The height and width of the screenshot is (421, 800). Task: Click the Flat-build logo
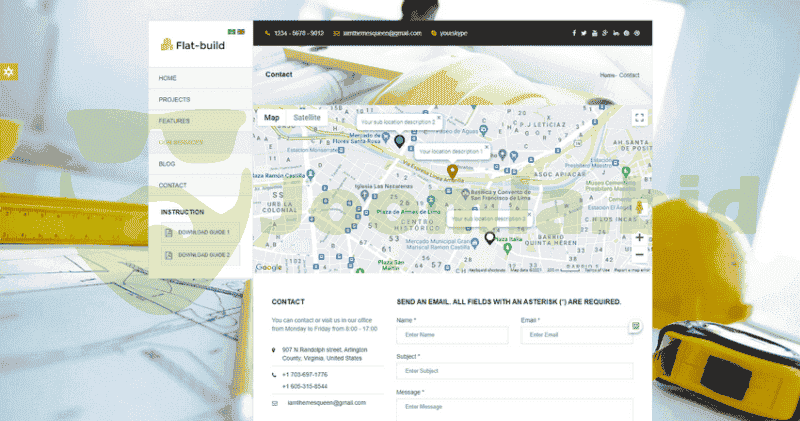200,44
